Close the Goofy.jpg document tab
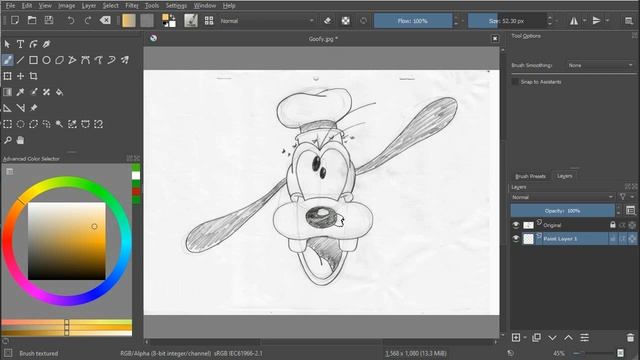The image size is (640, 360). (495, 38)
